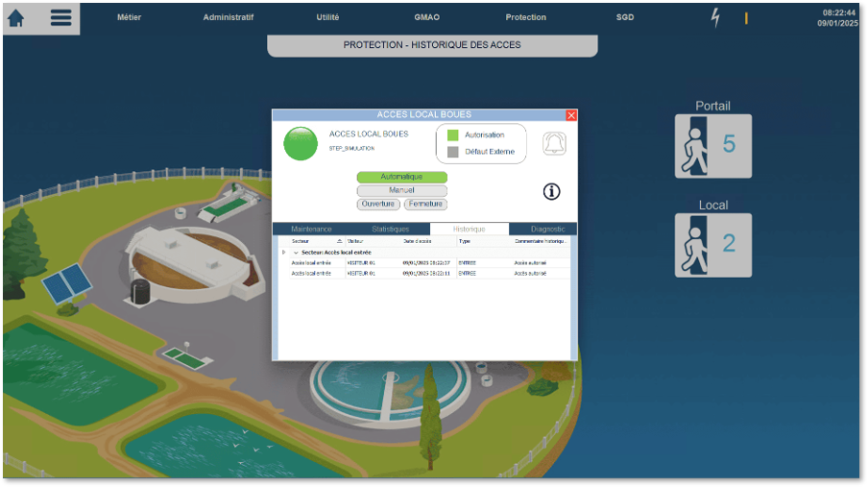Select the Historique tab
Viewport: 868px width, 487px height.
(470, 229)
